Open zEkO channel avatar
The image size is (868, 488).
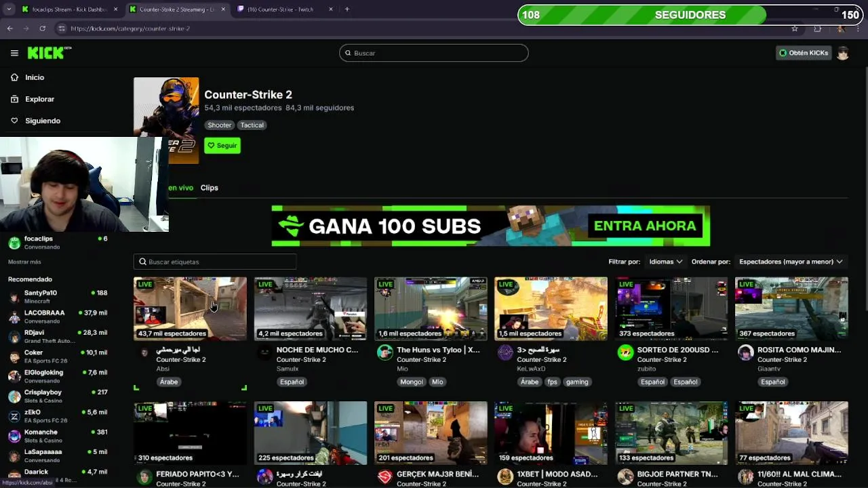[x=14, y=416]
